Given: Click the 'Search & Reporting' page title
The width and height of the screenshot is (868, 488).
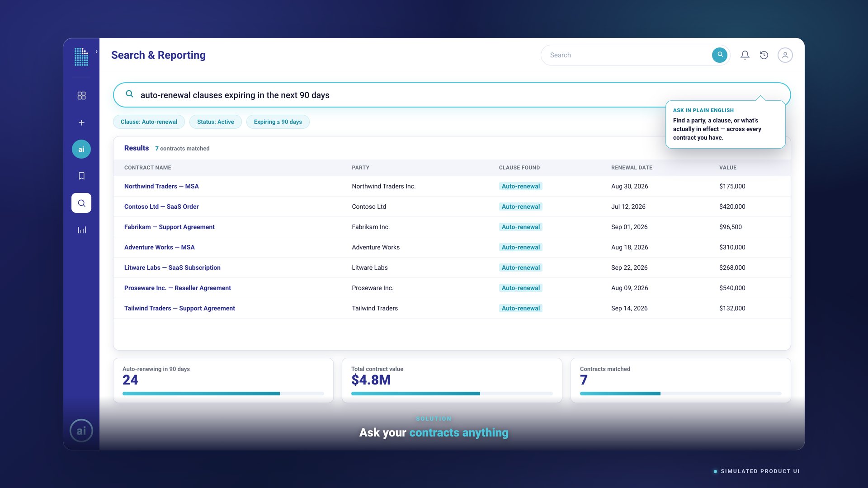Looking at the screenshot, I should (158, 55).
